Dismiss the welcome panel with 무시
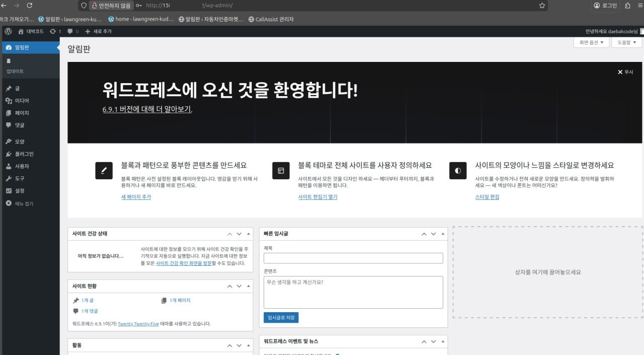Image resolution: width=644 pixels, height=355 pixels. point(625,72)
